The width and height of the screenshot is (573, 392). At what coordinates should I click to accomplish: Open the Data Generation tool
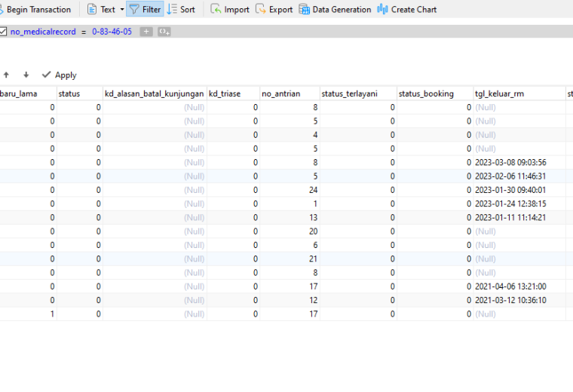[335, 10]
